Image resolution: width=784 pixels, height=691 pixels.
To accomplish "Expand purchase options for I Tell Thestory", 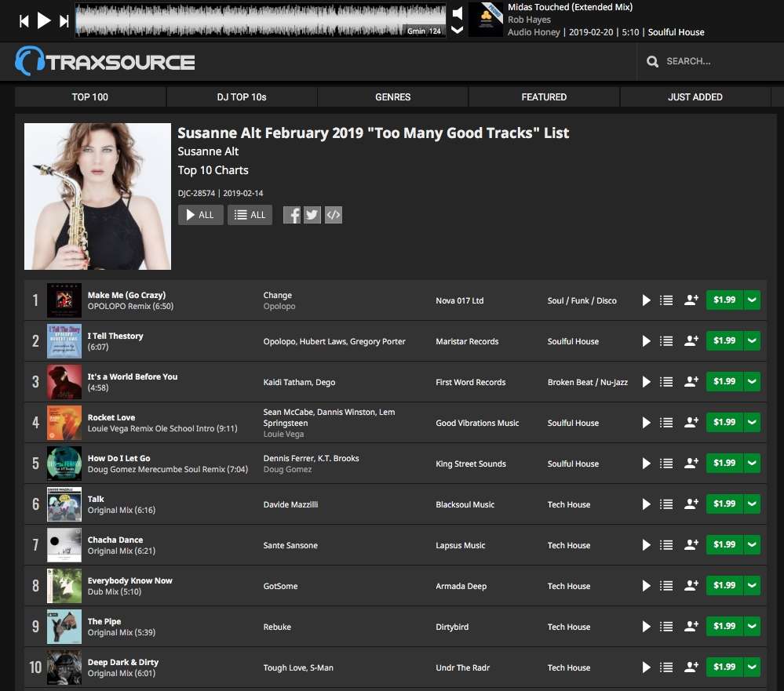I will (x=752, y=340).
